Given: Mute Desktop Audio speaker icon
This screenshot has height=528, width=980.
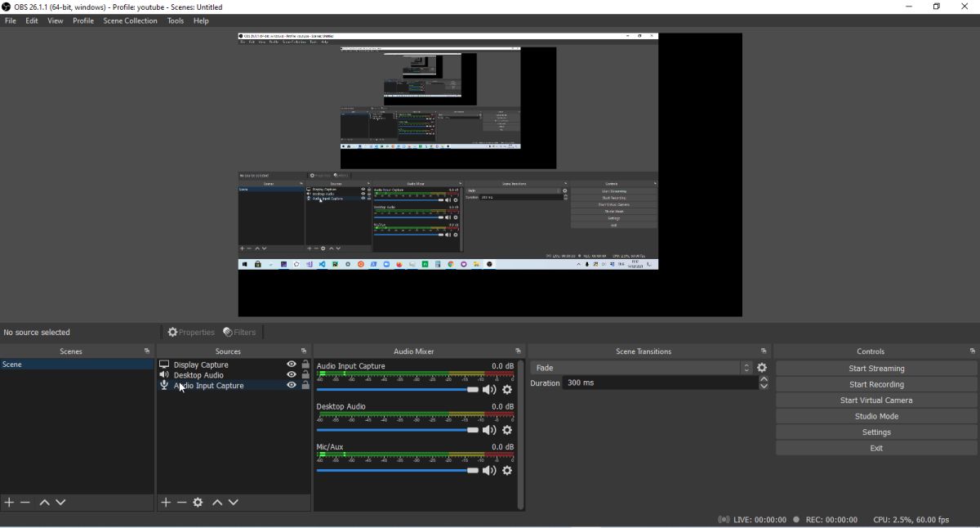Looking at the screenshot, I should (489, 430).
